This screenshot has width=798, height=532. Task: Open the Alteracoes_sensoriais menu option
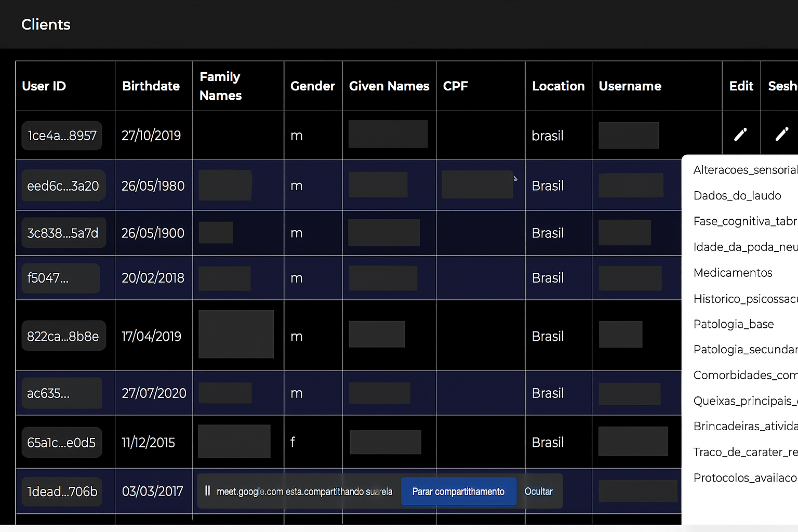pos(744,170)
